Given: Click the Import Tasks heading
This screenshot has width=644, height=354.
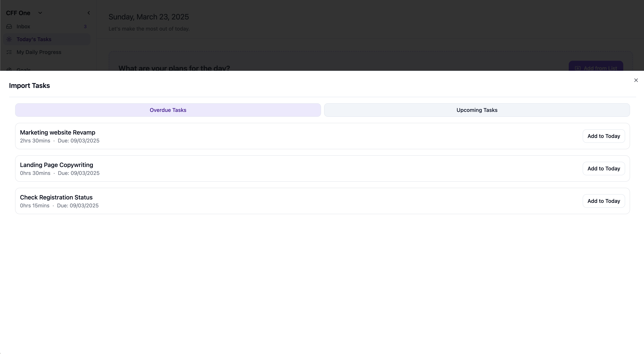Looking at the screenshot, I should [x=29, y=85].
